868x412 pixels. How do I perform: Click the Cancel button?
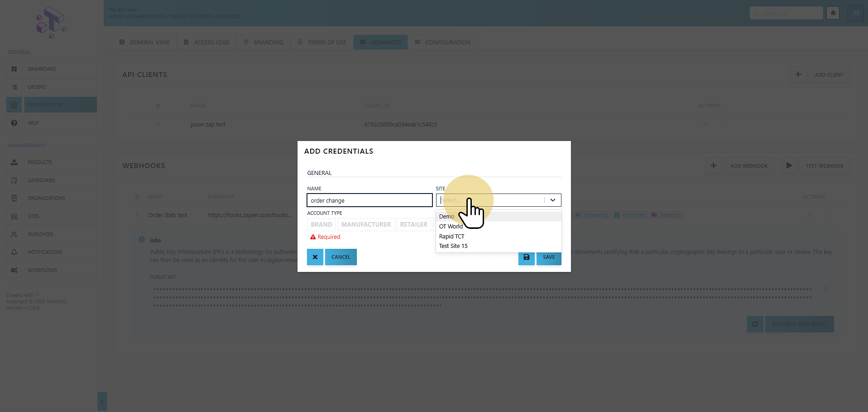click(341, 257)
